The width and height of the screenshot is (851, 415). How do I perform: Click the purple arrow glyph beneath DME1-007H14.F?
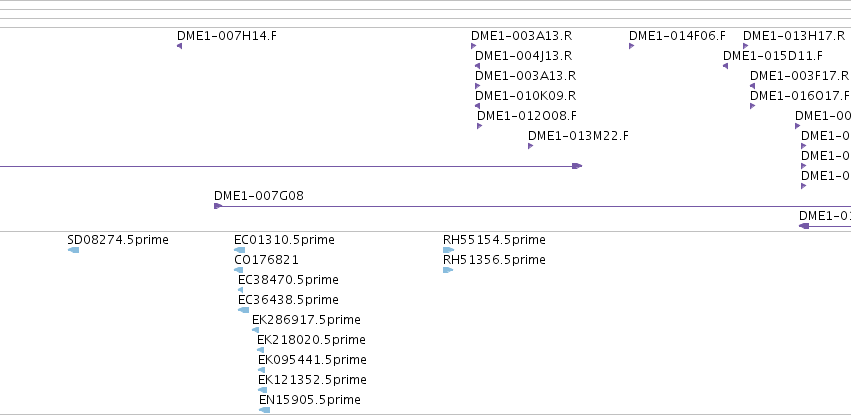[180, 46]
